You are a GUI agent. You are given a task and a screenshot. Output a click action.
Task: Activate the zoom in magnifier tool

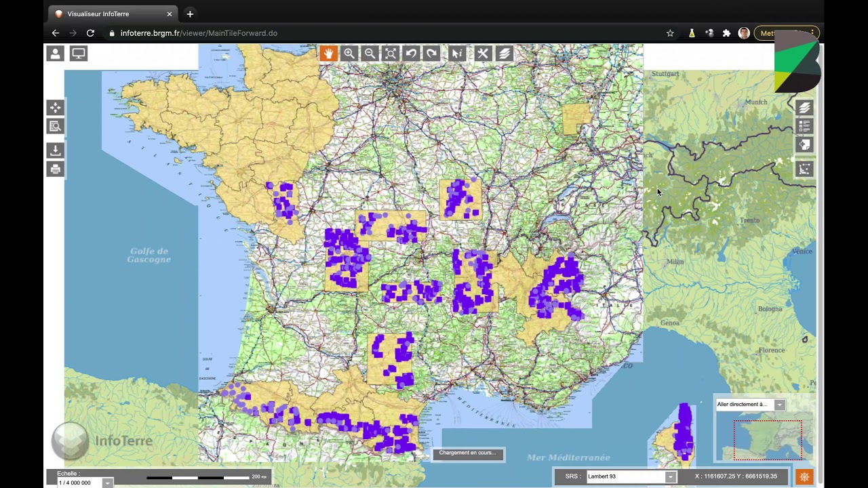[x=349, y=54]
